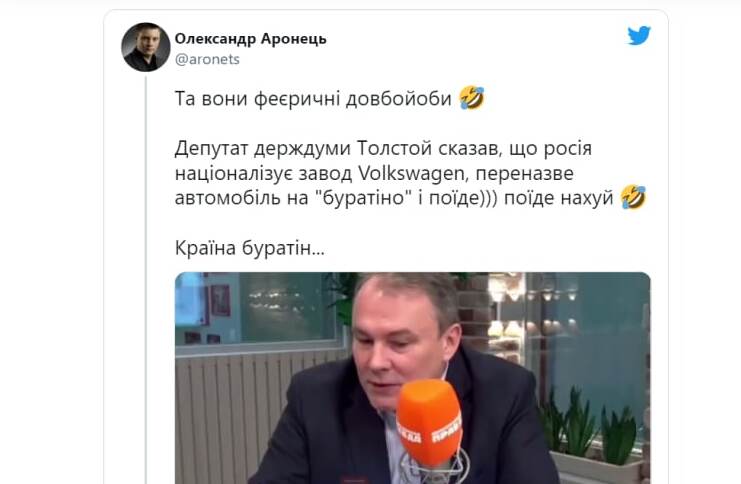Click the orange microphone in video
Image resolution: width=741 pixels, height=484 pixels.
click(429, 422)
